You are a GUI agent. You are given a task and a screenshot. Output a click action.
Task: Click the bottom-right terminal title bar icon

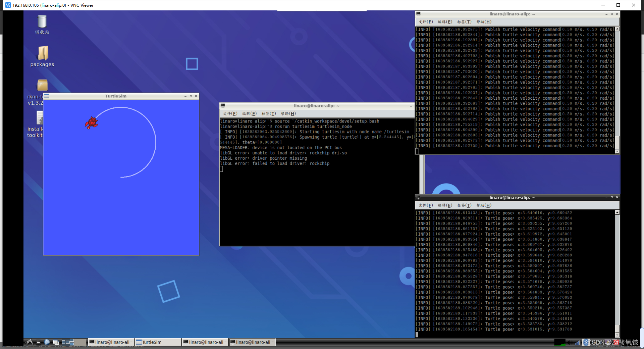tap(418, 197)
